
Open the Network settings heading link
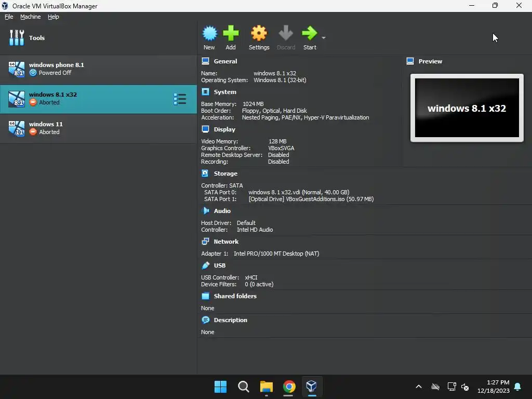click(226, 242)
